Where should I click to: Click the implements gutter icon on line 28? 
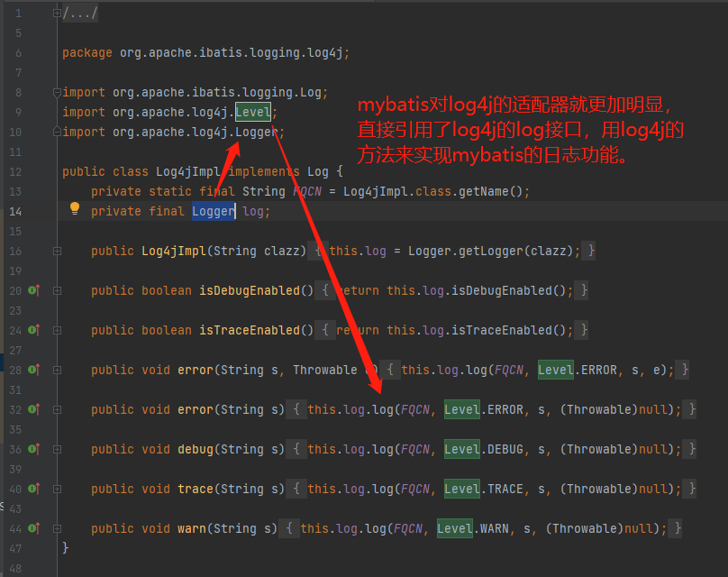point(34,370)
